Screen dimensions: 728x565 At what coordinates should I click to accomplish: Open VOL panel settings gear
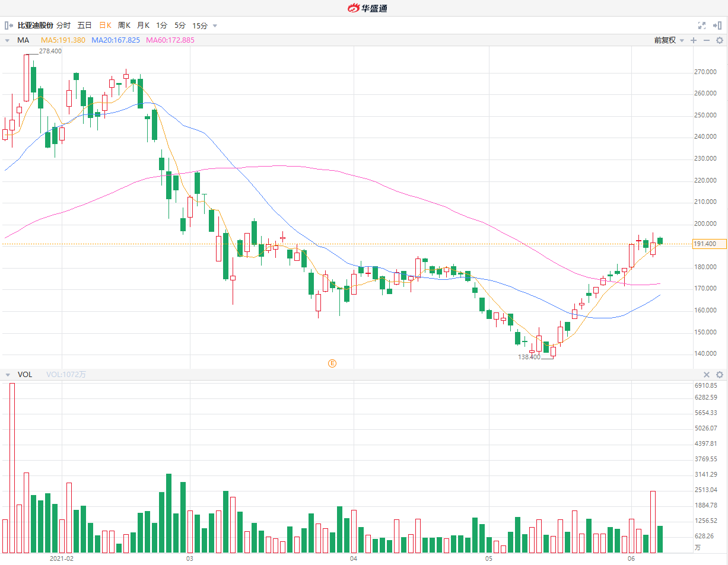tap(720, 375)
